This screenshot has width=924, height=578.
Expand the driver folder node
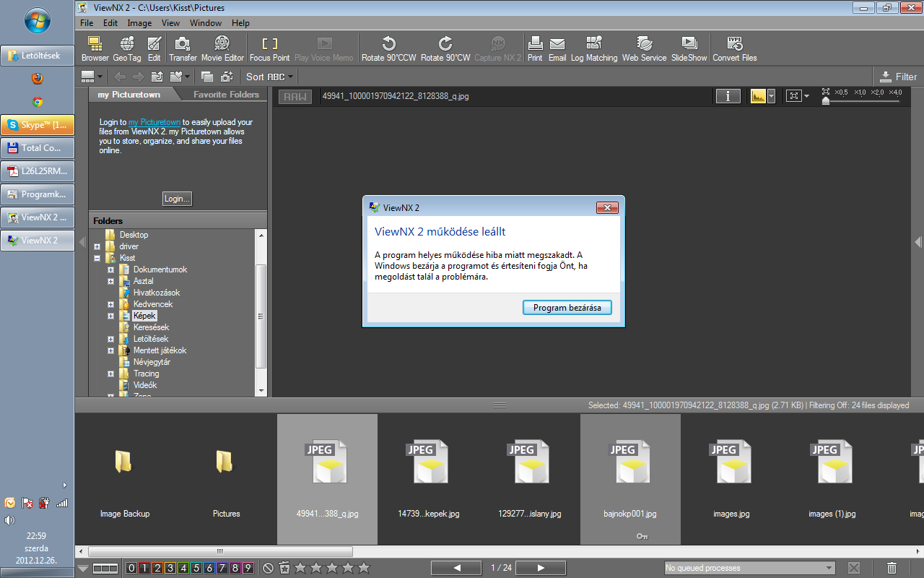pyautogui.click(x=97, y=246)
